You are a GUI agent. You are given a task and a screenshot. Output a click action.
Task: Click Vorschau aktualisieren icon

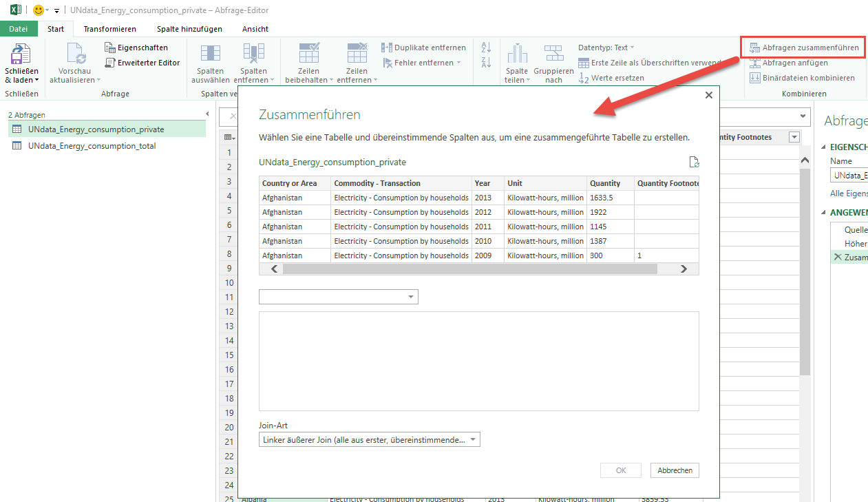(74, 54)
